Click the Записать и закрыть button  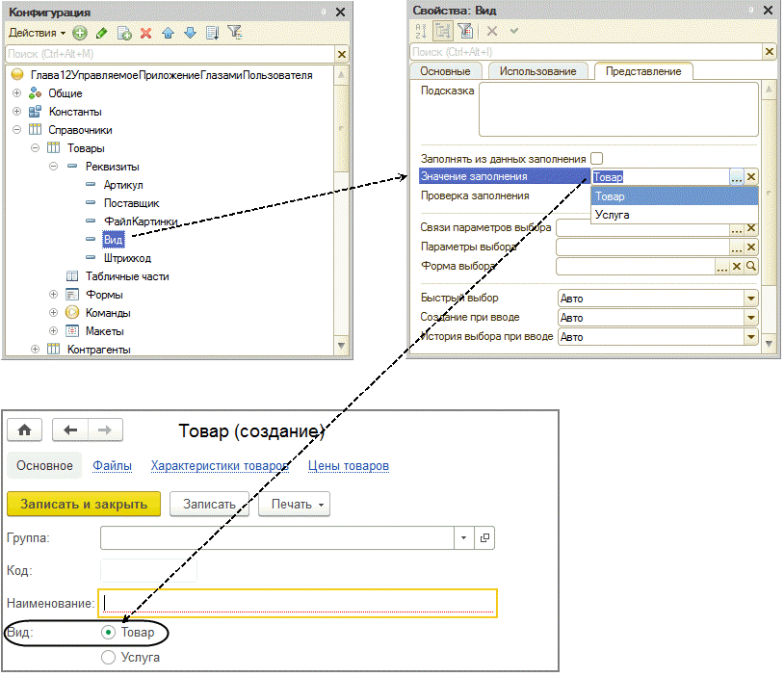84,504
